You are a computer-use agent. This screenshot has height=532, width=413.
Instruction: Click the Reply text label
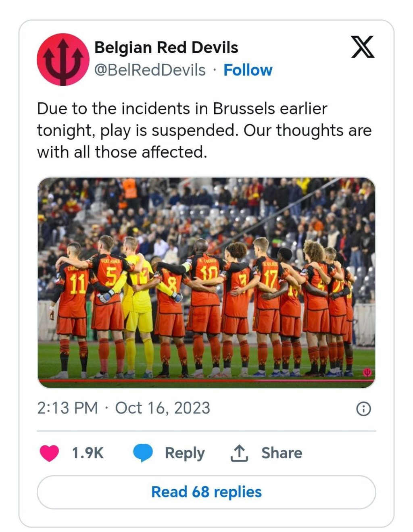185,453
